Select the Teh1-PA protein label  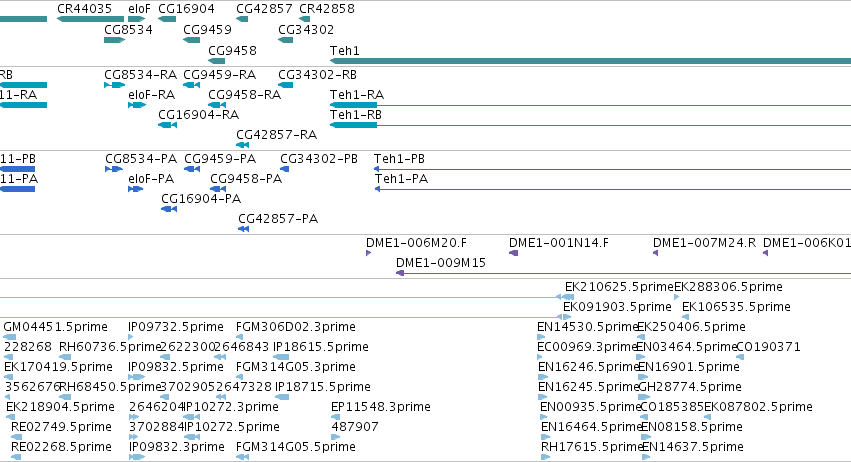(402, 179)
